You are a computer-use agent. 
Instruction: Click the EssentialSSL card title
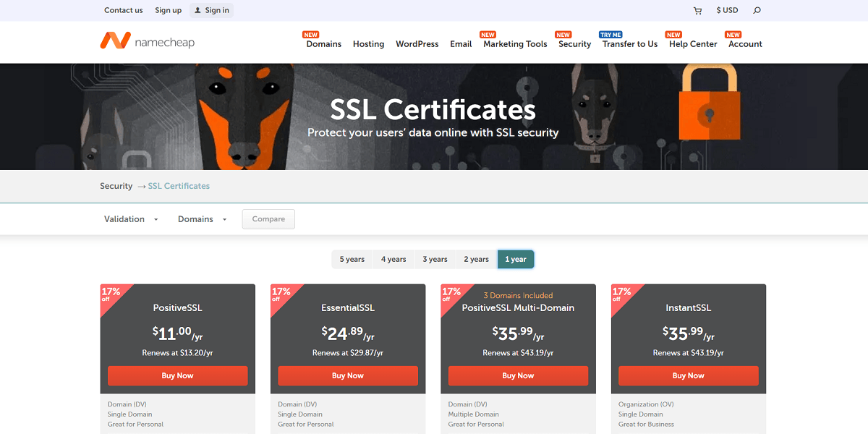point(348,307)
